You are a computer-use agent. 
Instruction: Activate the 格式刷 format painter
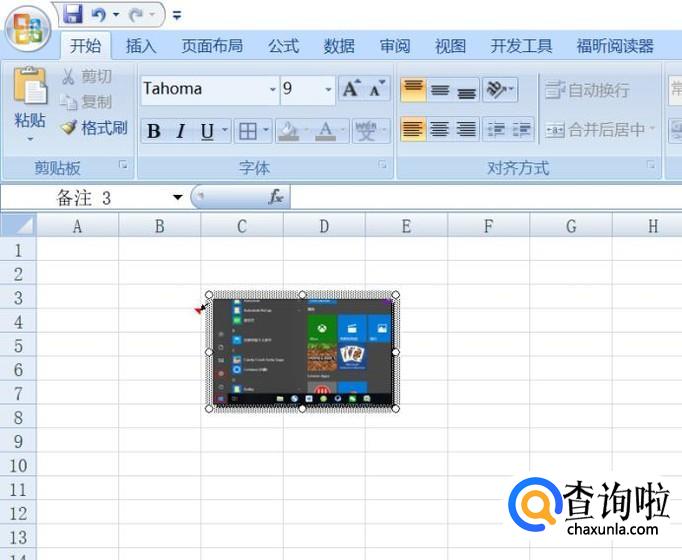(x=94, y=127)
